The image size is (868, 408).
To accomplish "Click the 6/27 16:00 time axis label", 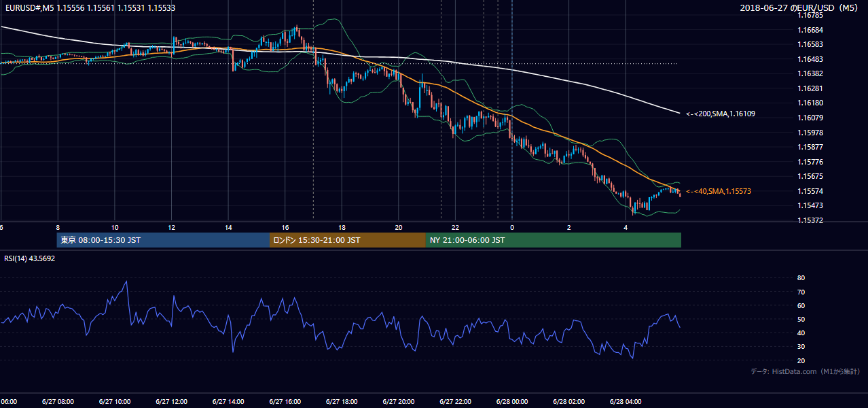I will click(x=285, y=401).
